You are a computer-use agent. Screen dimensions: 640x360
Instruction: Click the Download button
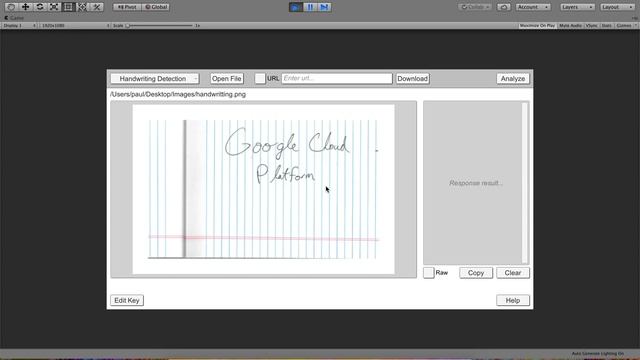[412, 79]
